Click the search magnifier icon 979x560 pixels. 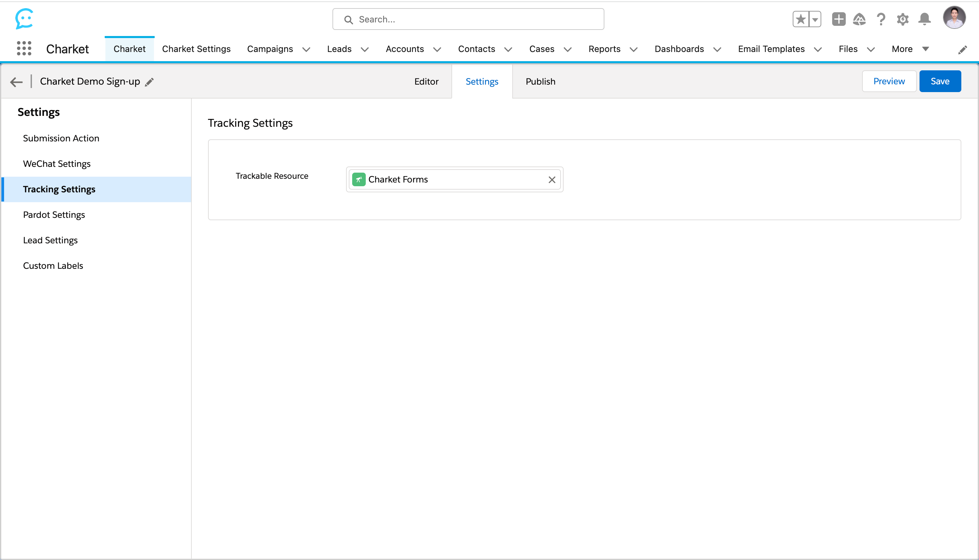pos(348,20)
